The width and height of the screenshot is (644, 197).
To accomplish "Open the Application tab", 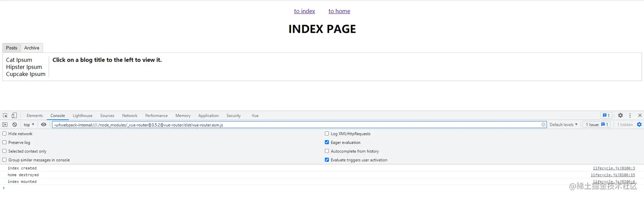I will [x=208, y=116].
